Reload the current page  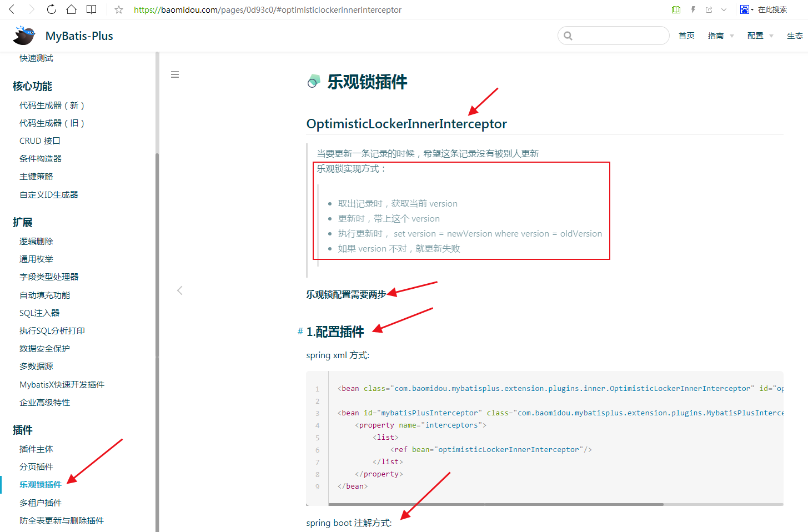pos(52,9)
